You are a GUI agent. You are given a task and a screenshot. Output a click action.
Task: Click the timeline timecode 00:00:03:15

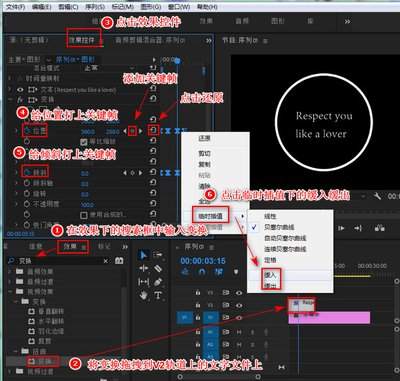point(203,261)
